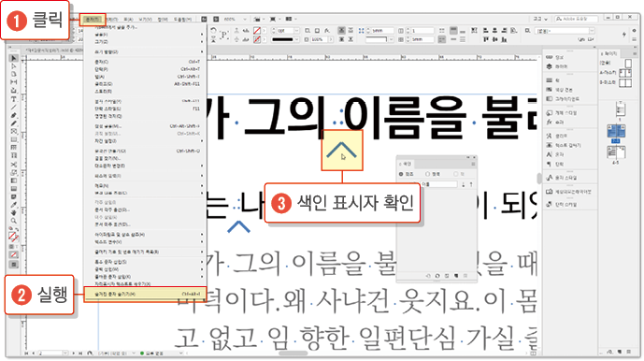
Task: Select the Zoom tool magnifier
Action: click(x=14, y=221)
